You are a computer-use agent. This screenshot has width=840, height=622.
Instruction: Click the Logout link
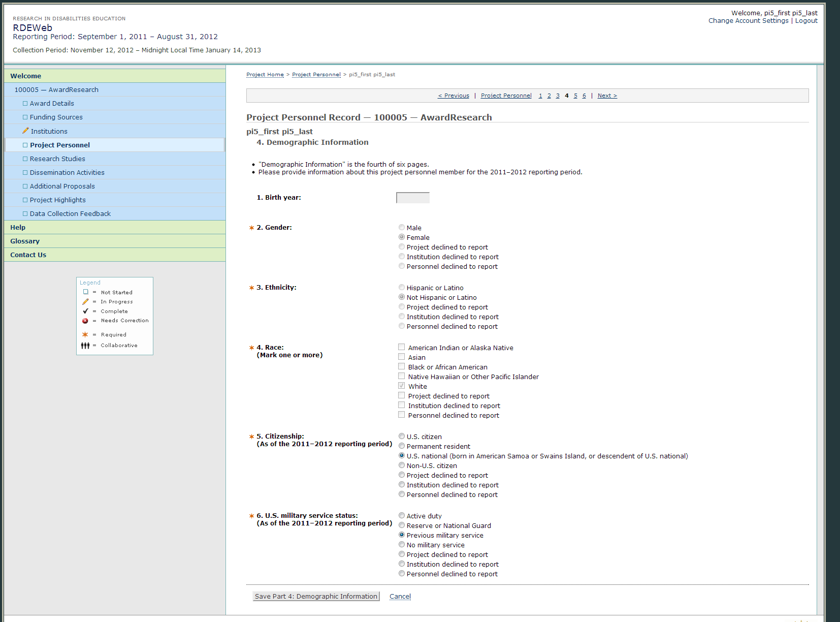(806, 21)
